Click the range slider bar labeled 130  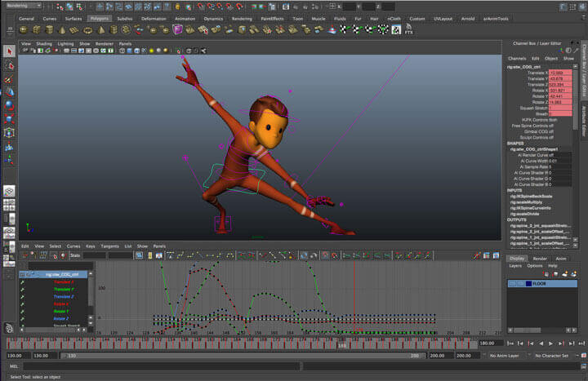pyautogui.click(x=243, y=356)
